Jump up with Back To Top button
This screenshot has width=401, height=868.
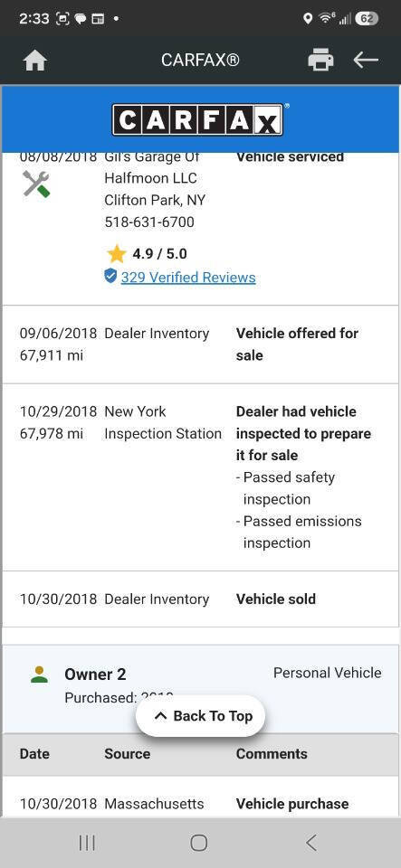click(201, 716)
